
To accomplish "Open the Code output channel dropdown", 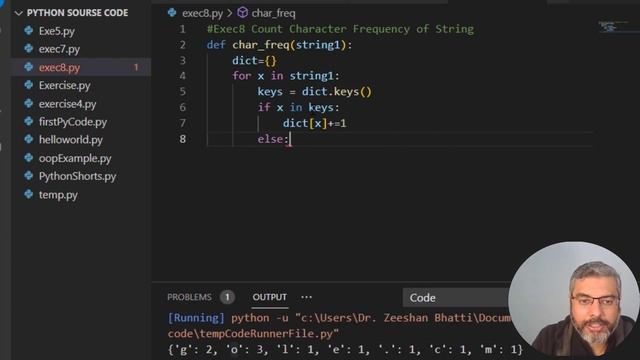I will [x=456, y=298].
